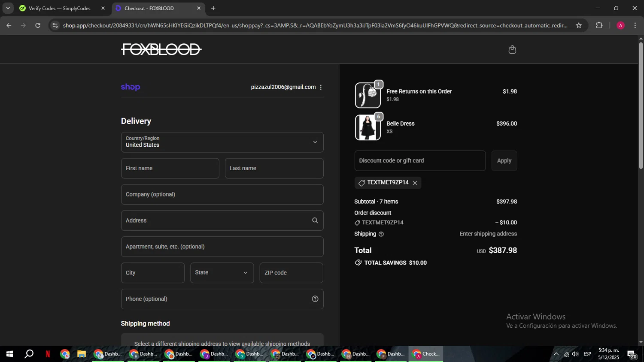Focus the ZIP code field
The image size is (644, 362).
(x=291, y=273)
